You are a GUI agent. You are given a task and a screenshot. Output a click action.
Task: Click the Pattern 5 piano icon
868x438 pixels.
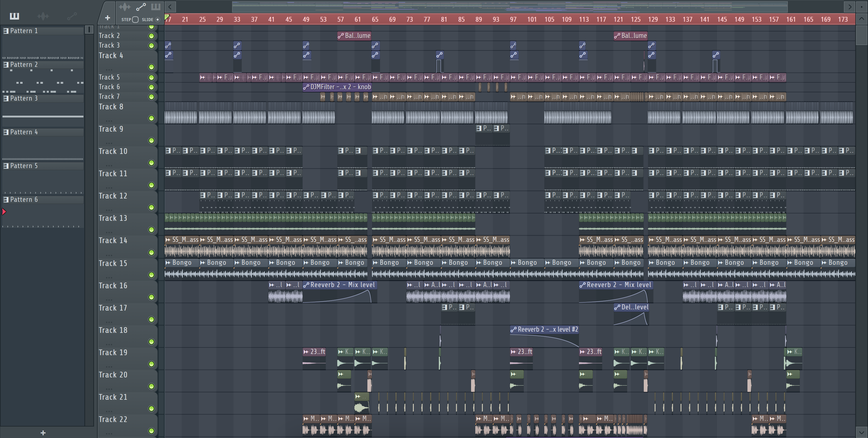point(6,166)
